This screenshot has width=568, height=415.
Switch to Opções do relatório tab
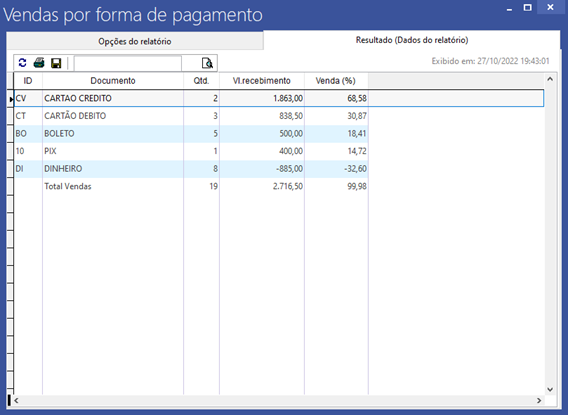tap(135, 41)
